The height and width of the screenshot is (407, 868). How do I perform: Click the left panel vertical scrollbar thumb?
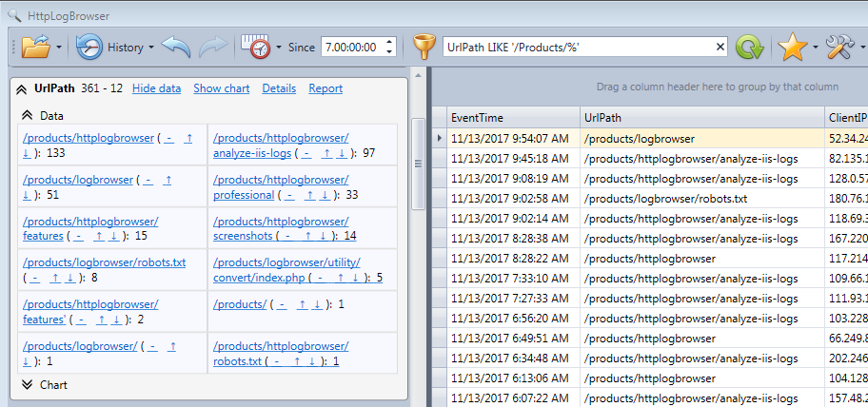[419, 164]
